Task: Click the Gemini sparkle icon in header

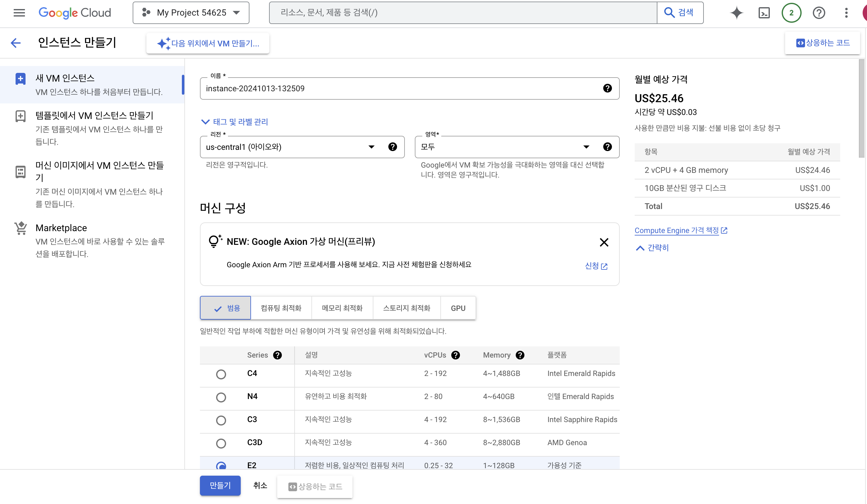Action: 737,13
